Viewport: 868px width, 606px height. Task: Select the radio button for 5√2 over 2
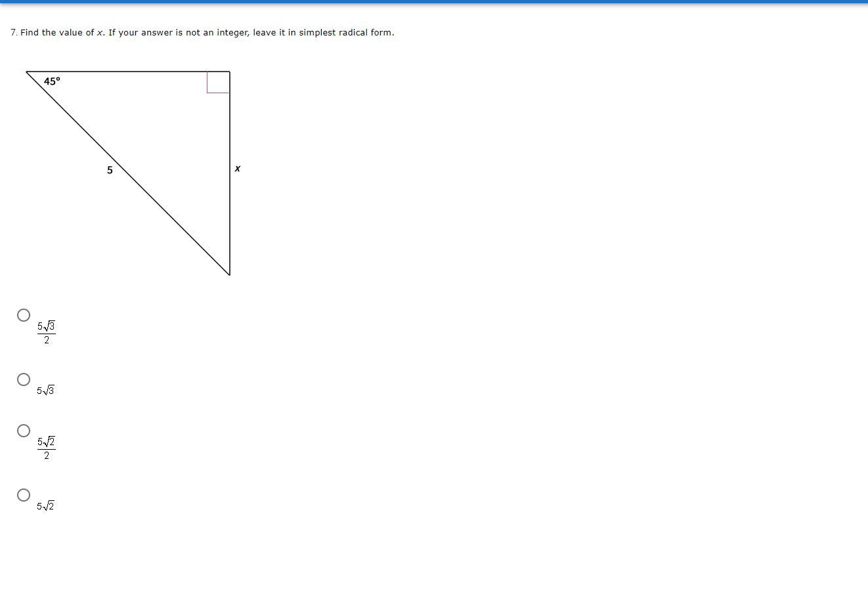tap(24, 431)
